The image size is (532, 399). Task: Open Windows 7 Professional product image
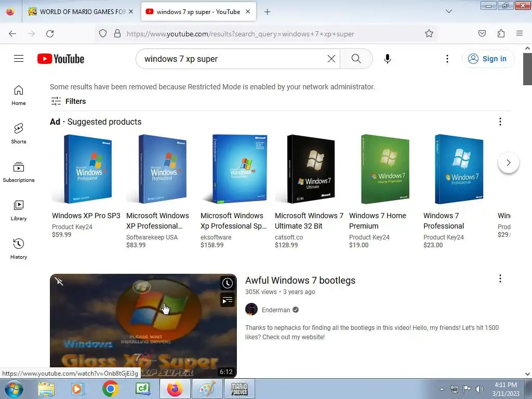459,169
